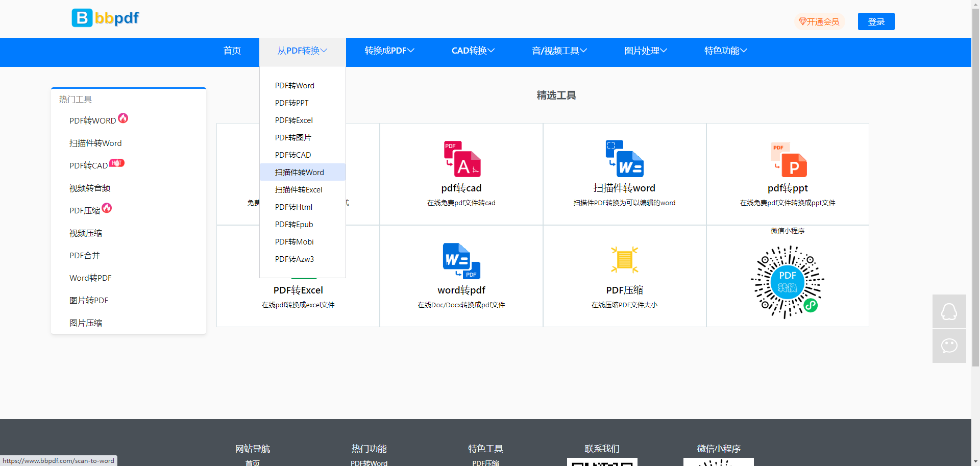980x466 pixels.
Task: Open the 扫描件转word tool icon
Action: tap(625, 159)
